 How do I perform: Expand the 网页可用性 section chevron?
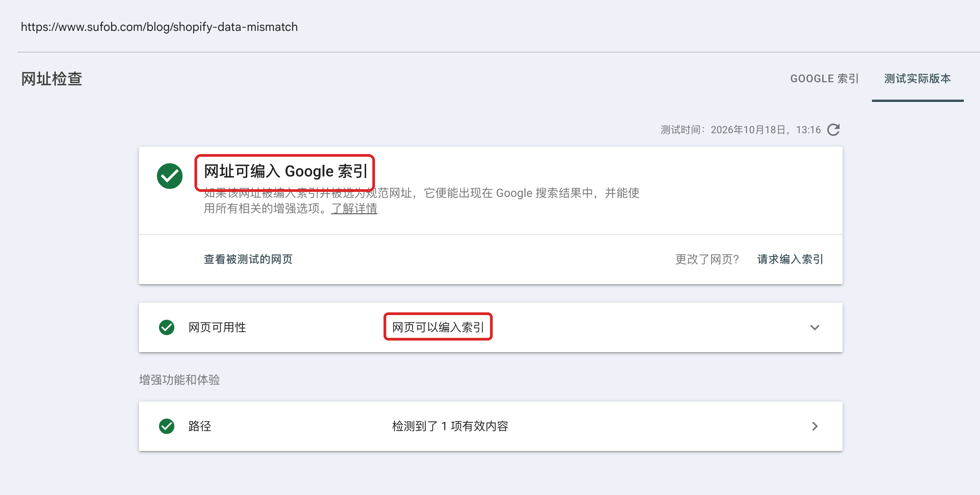tap(815, 327)
